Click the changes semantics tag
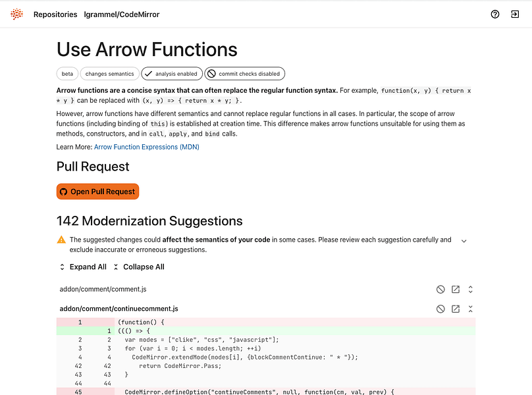This screenshot has height=395, width=532. 109,74
